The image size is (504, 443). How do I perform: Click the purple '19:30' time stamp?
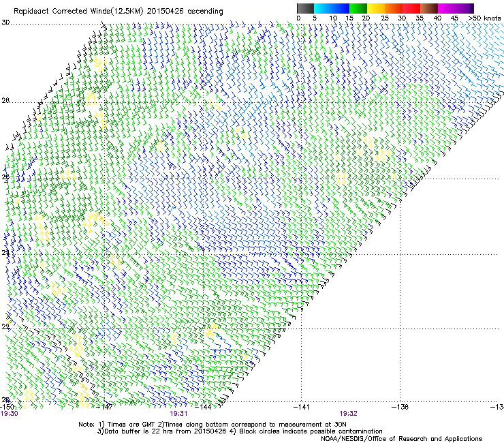[10, 414]
